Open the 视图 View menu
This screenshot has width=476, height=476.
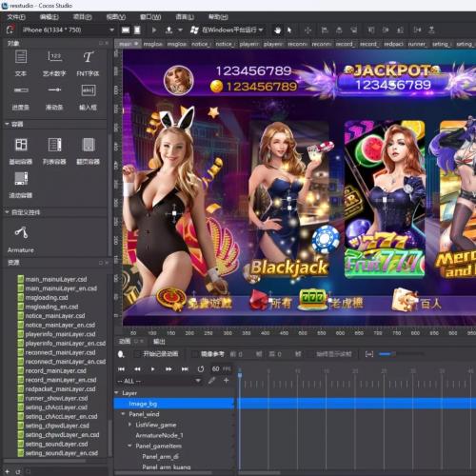[x=116, y=17]
